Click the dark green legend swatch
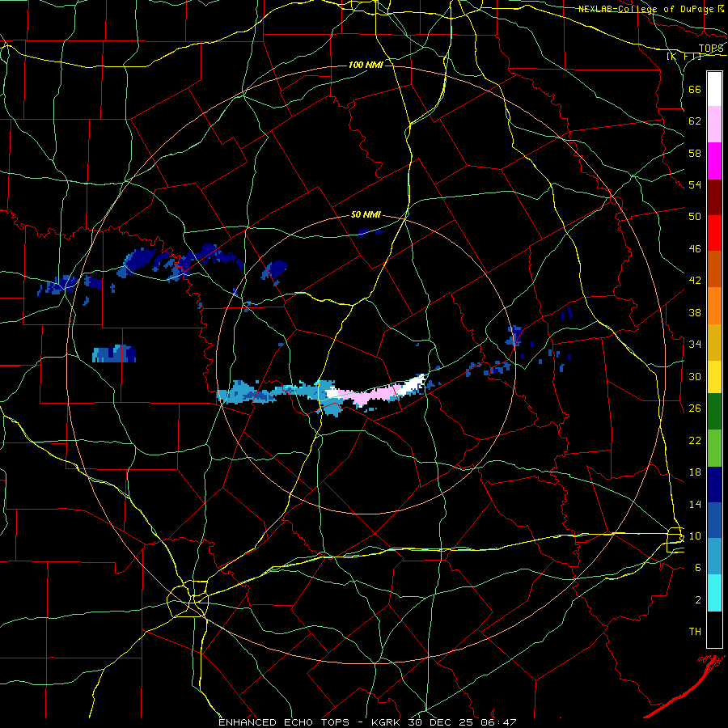Viewport: 728px width, 728px height. pyautogui.click(x=714, y=412)
